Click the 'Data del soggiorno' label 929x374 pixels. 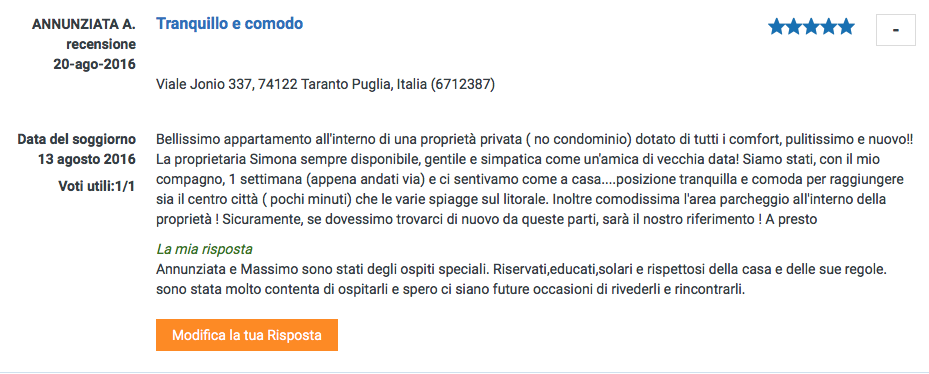[x=76, y=139]
